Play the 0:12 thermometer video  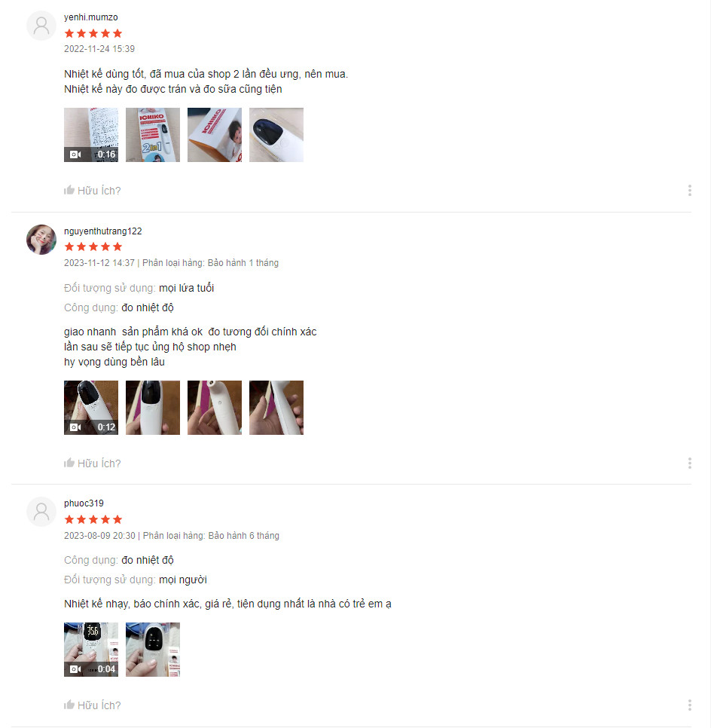[91, 408]
